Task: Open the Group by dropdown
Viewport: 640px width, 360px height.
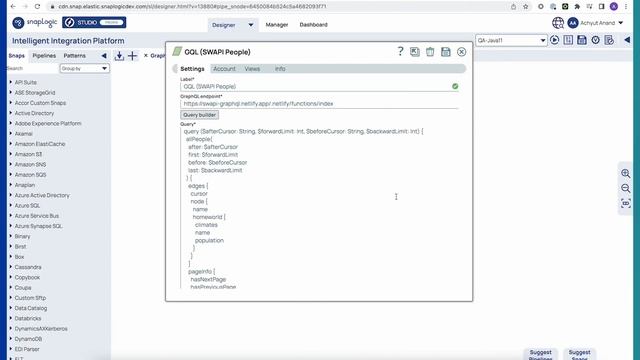Action: pyautogui.click(x=84, y=69)
